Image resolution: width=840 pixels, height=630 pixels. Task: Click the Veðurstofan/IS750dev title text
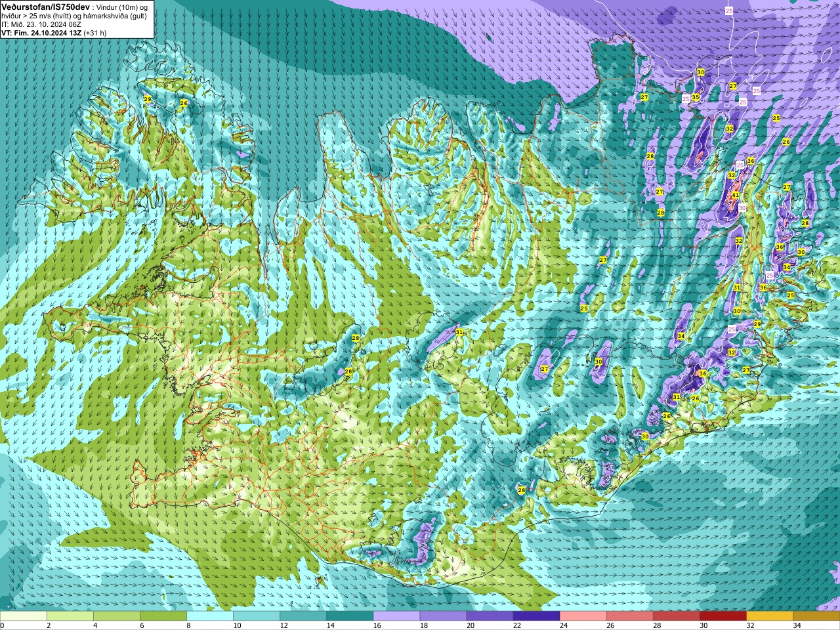46,7
